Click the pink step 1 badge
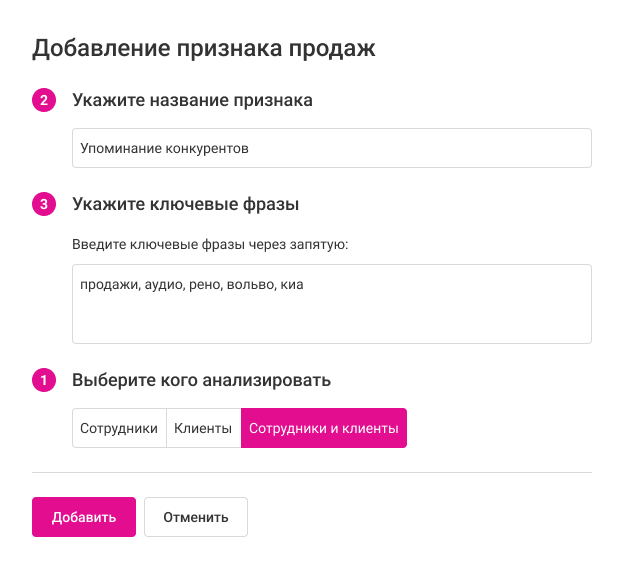The height and width of the screenshot is (569, 624). [43, 381]
